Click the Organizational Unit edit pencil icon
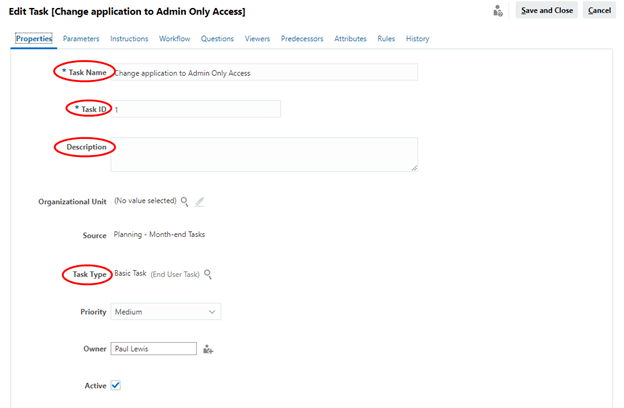Screen dimensions: 624x408 point(200,201)
